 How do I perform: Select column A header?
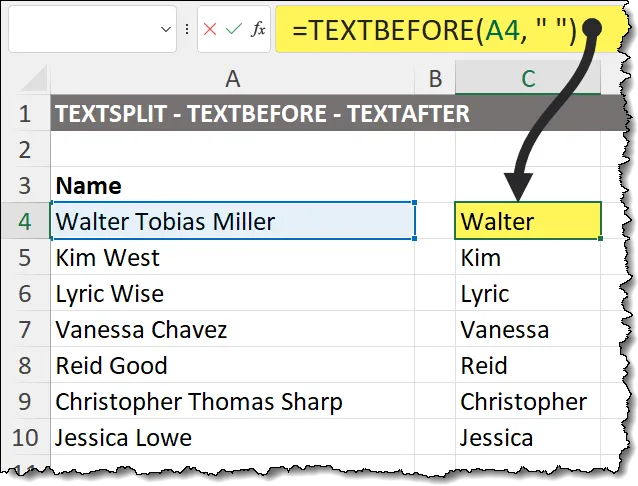point(232,78)
